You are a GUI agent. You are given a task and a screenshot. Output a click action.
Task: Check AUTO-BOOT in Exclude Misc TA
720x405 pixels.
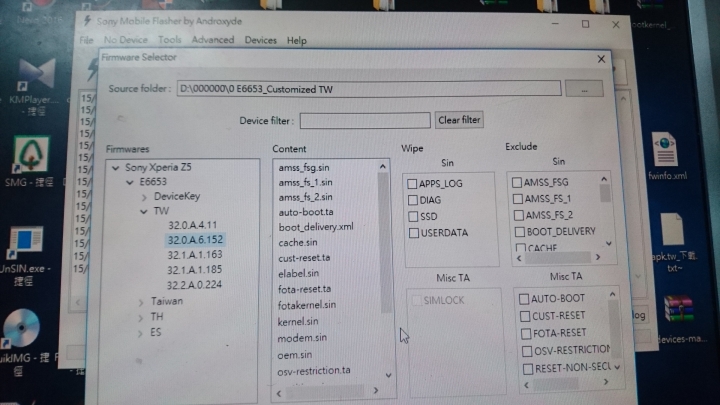[x=524, y=299]
